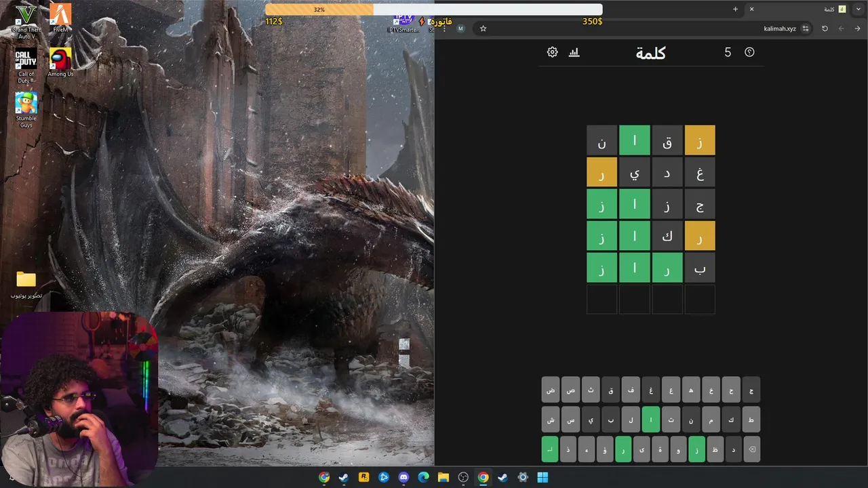Tap the ؤ key on the keyboard

(605, 449)
